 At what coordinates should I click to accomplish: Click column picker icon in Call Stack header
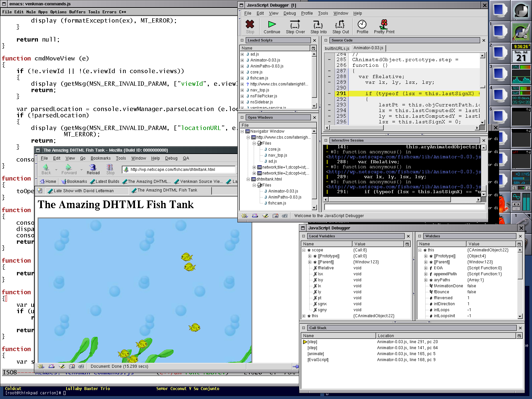click(x=519, y=336)
